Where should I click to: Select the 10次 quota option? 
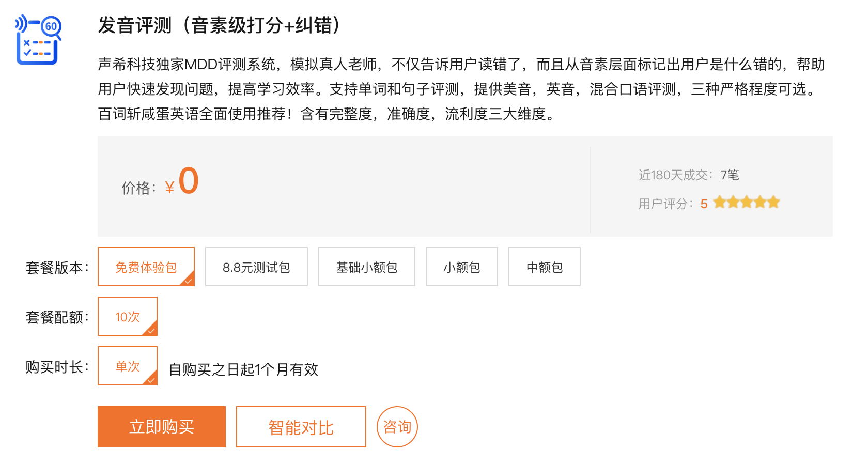pos(127,317)
